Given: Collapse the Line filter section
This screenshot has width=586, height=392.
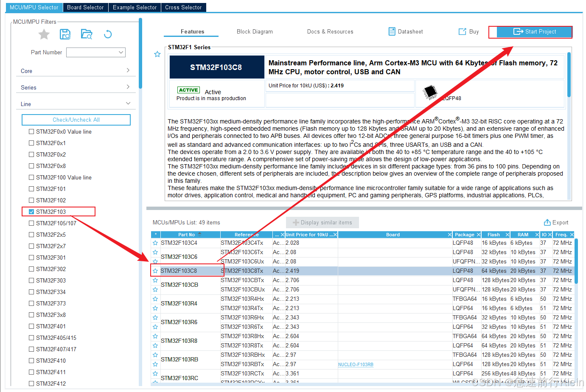Looking at the screenshot, I should pyautogui.click(x=76, y=104).
